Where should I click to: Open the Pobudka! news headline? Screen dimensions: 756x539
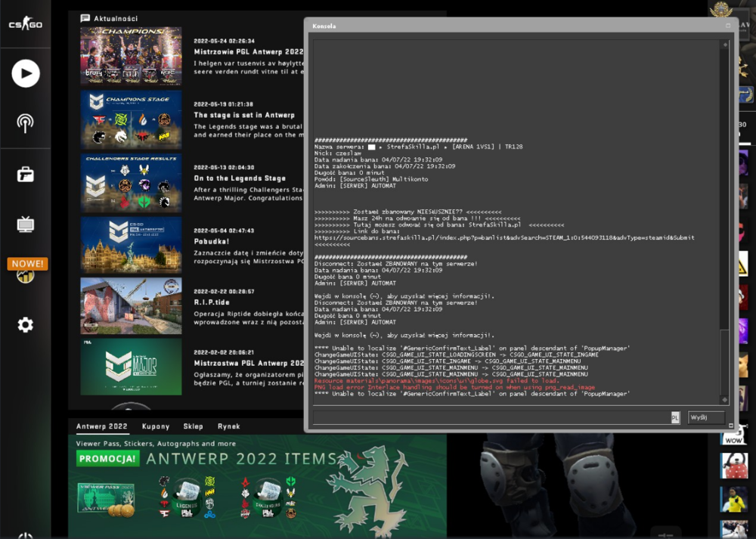tap(212, 242)
